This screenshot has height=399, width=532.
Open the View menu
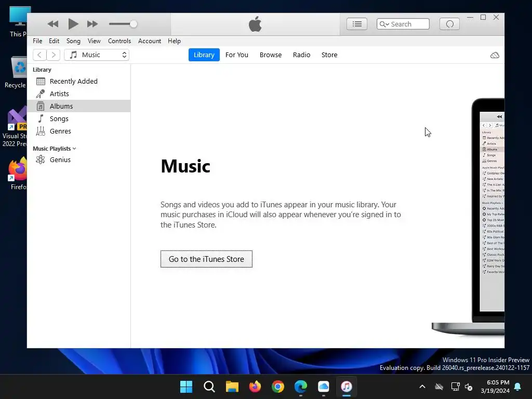click(94, 41)
